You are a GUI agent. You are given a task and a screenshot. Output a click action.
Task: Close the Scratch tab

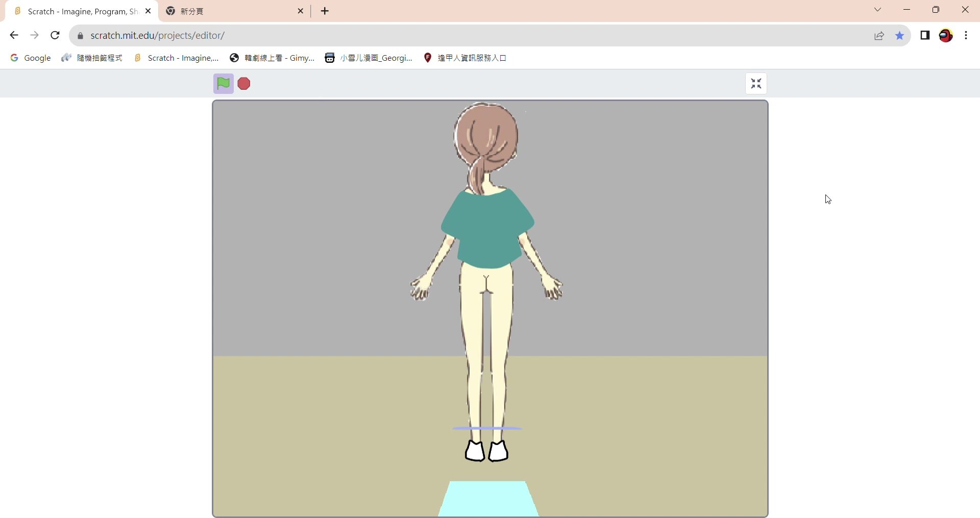tap(148, 11)
